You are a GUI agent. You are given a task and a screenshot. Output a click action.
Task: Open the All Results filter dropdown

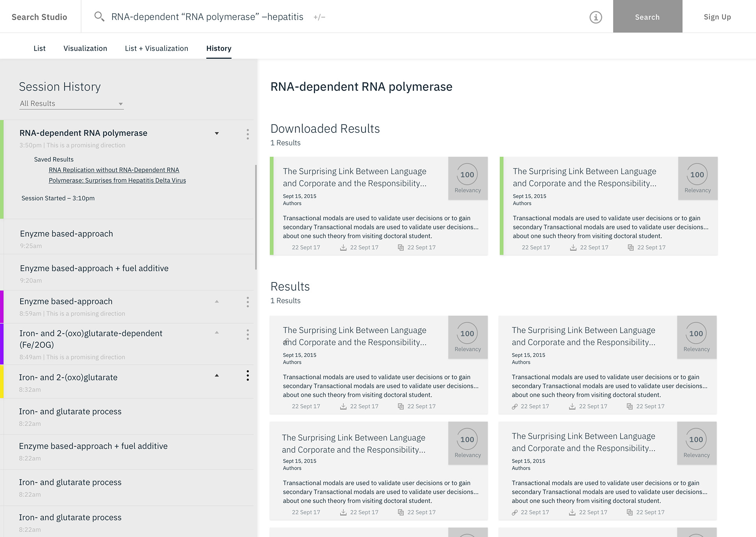point(72,103)
